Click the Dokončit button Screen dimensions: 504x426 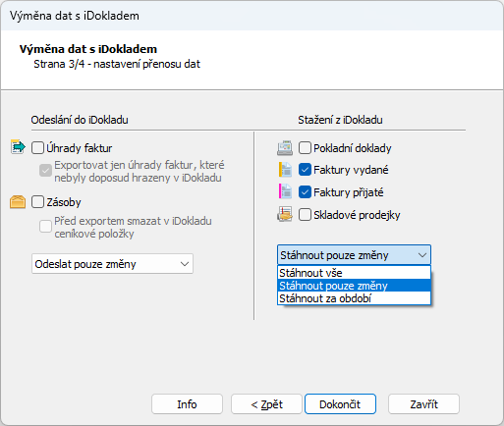340,404
